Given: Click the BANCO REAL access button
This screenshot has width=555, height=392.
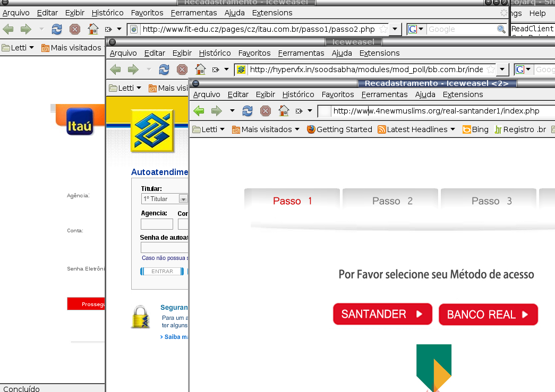Looking at the screenshot, I should [x=489, y=314].
